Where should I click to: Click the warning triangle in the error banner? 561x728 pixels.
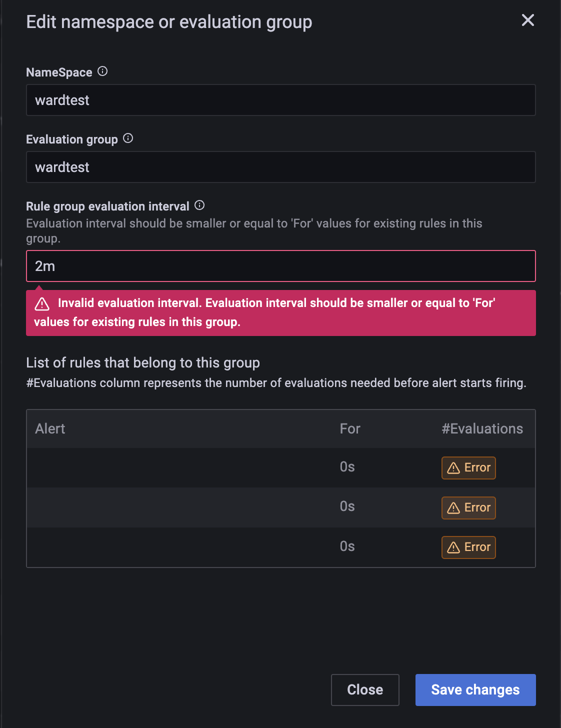[43, 303]
